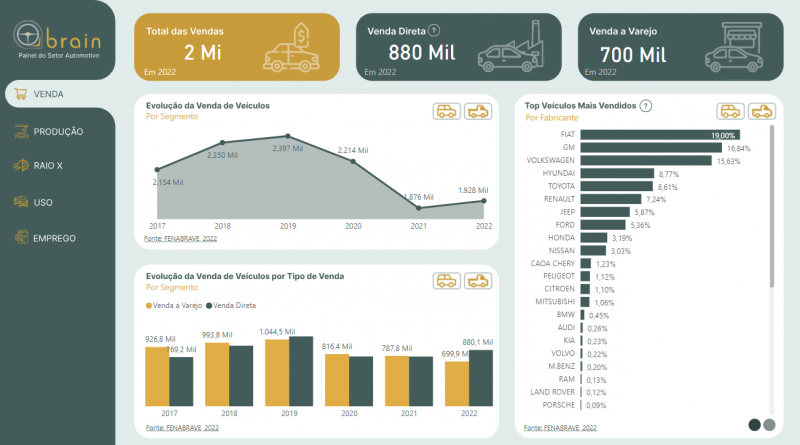Switch to the USO page
This screenshot has height=445, width=800.
(43, 203)
